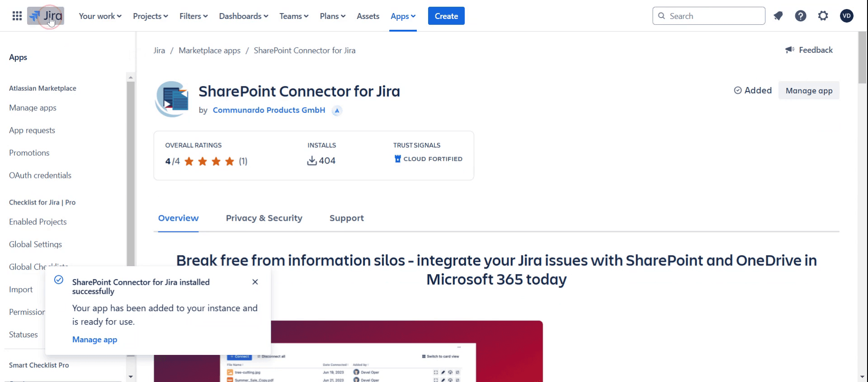This screenshot has width=868, height=382.
Task: Dismiss the installed successfully notification
Action: click(x=255, y=282)
